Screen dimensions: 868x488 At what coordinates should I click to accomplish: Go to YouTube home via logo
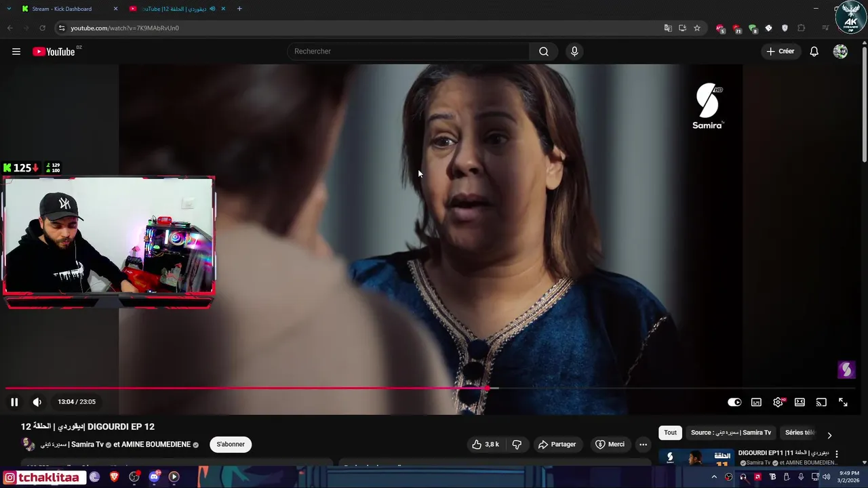point(54,52)
